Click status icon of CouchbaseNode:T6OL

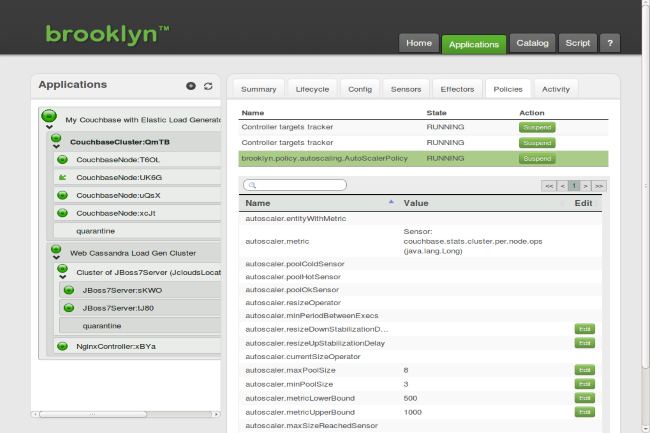pos(62,160)
